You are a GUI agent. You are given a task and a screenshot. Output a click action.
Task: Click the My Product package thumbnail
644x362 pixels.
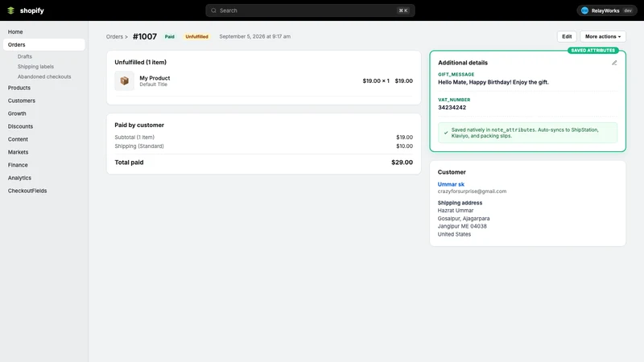[x=125, y=81]
